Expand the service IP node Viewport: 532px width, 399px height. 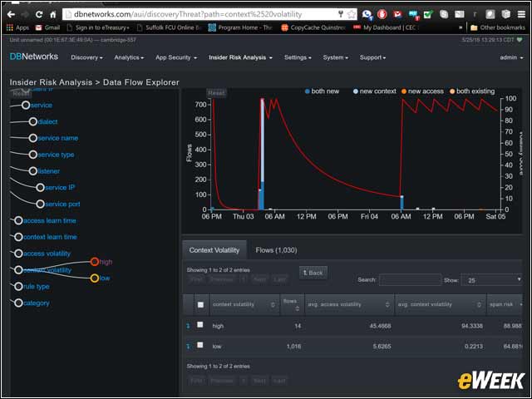click(41, 187)
